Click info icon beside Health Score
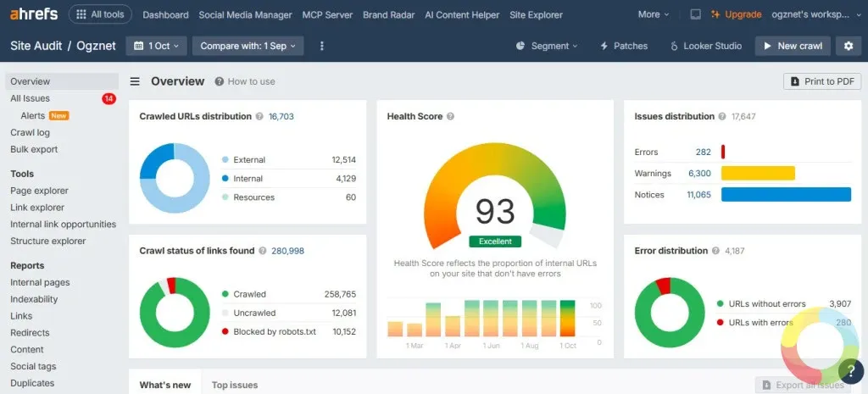This screenshot has width=868, height=394. tap(451, 116)
